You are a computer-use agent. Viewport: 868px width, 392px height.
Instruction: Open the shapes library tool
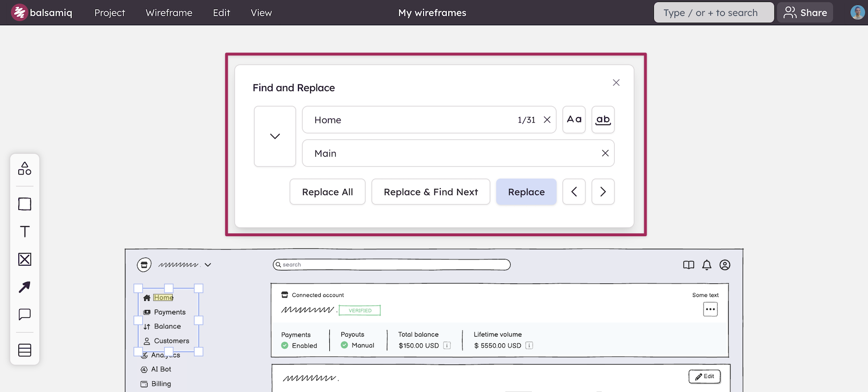coord(25,168)
